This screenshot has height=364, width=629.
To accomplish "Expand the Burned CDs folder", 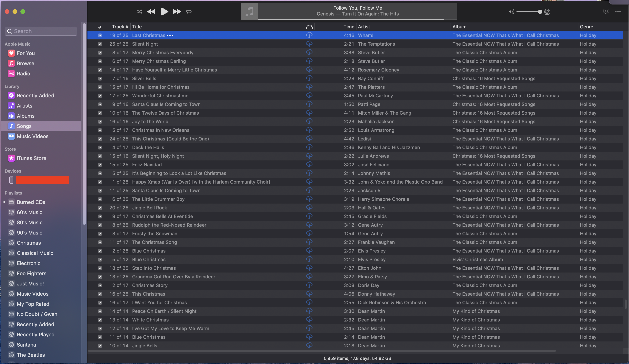I will (4, 202).
